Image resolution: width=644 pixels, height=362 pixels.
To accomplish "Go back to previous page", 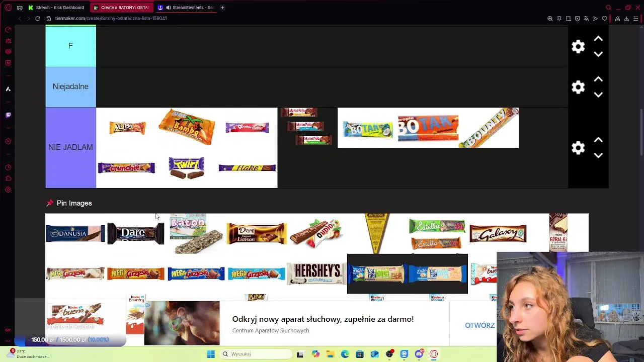I will pos(19,19).
